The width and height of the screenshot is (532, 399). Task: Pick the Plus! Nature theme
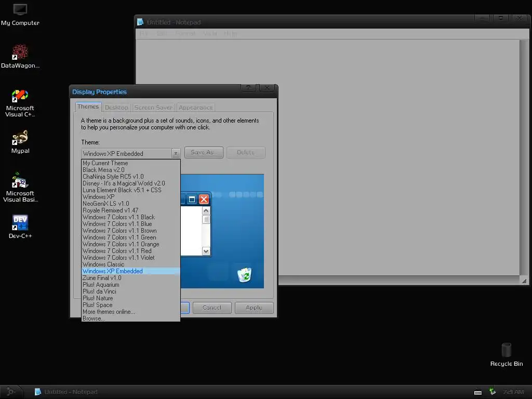click(x=130, y=298)
